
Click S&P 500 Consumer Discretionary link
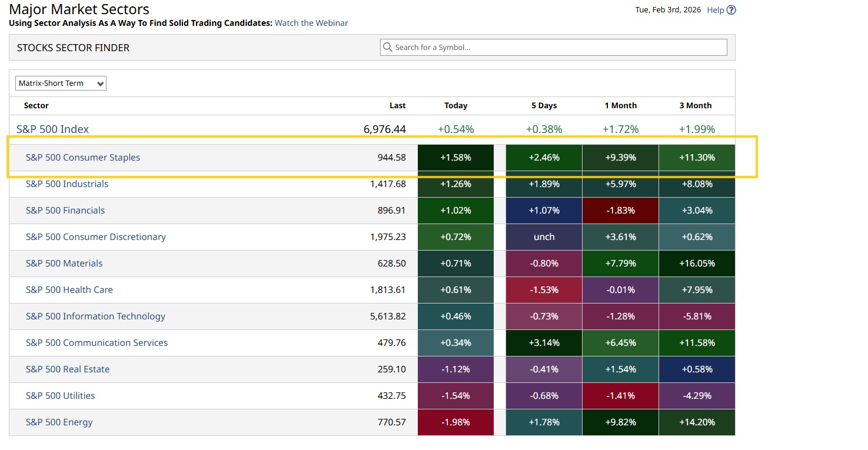pyautogui.click(x=96, y=237)
